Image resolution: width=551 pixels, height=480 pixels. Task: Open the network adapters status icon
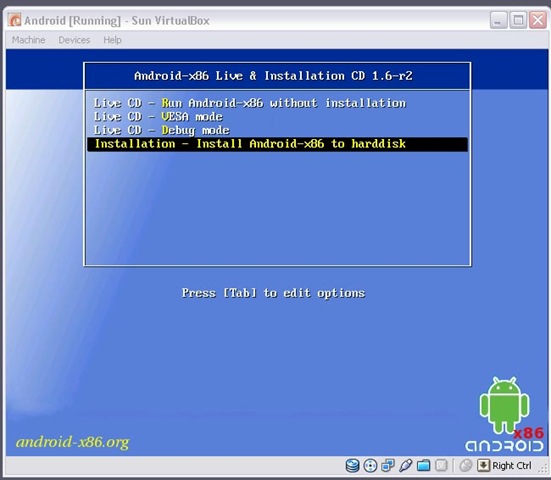pyautogui.click(x=388, y=465)
